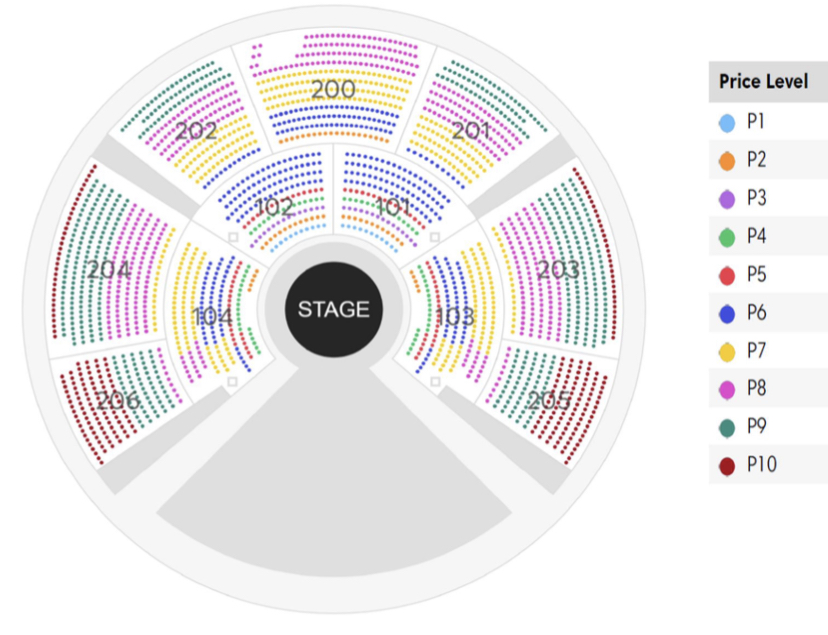828x635 pixels.
Task: Select section 202 seating area
Action: [196, 130]
